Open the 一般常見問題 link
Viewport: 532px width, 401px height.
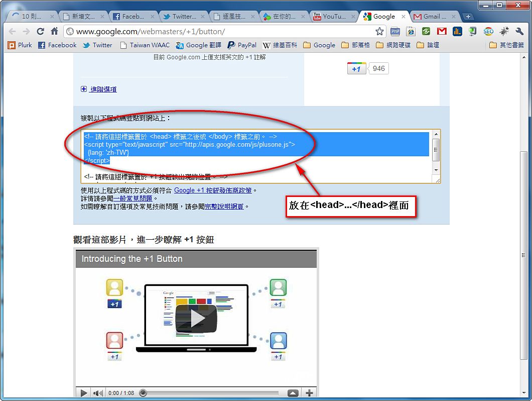[x=132, y=198]
